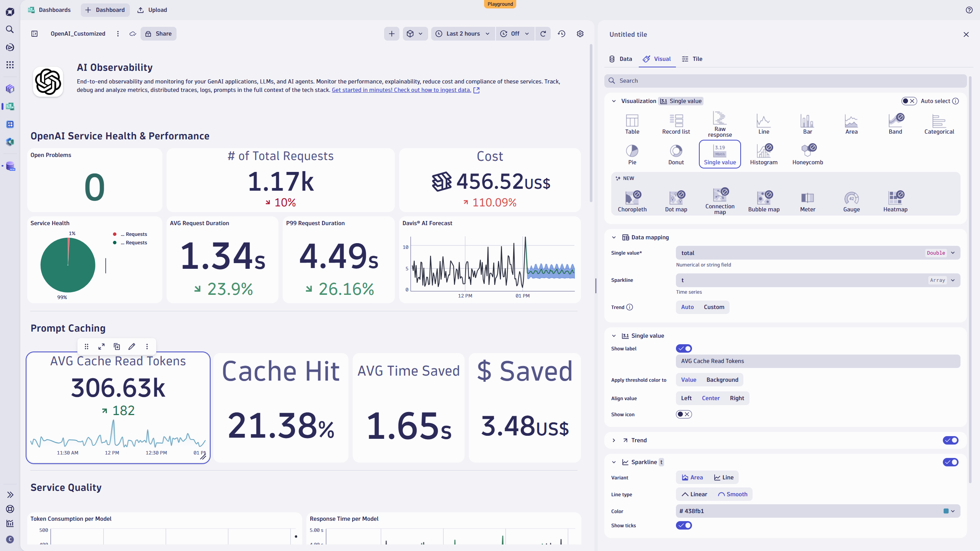980x551 pixels.
Task: Switch to the Data tab
Action: click(620, 59)
